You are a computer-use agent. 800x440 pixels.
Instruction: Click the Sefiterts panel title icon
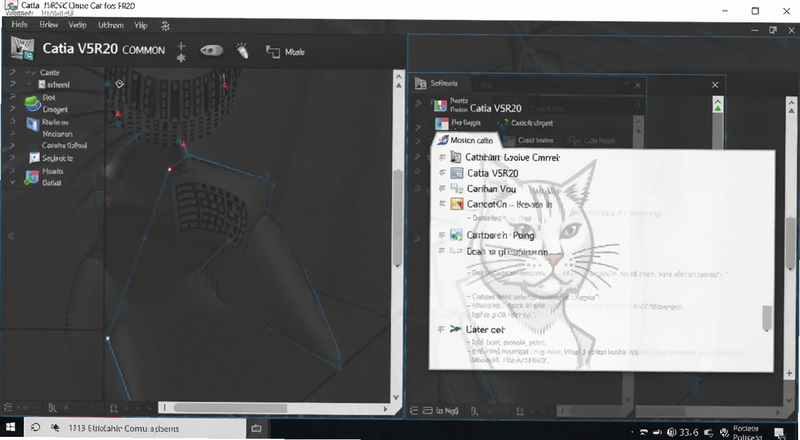coord(420,83)
